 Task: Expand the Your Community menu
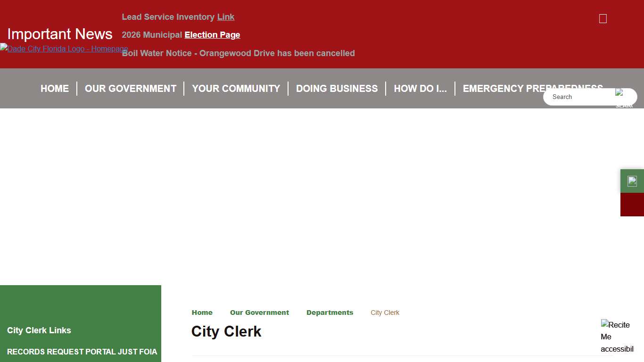click(x=236, y=89)
